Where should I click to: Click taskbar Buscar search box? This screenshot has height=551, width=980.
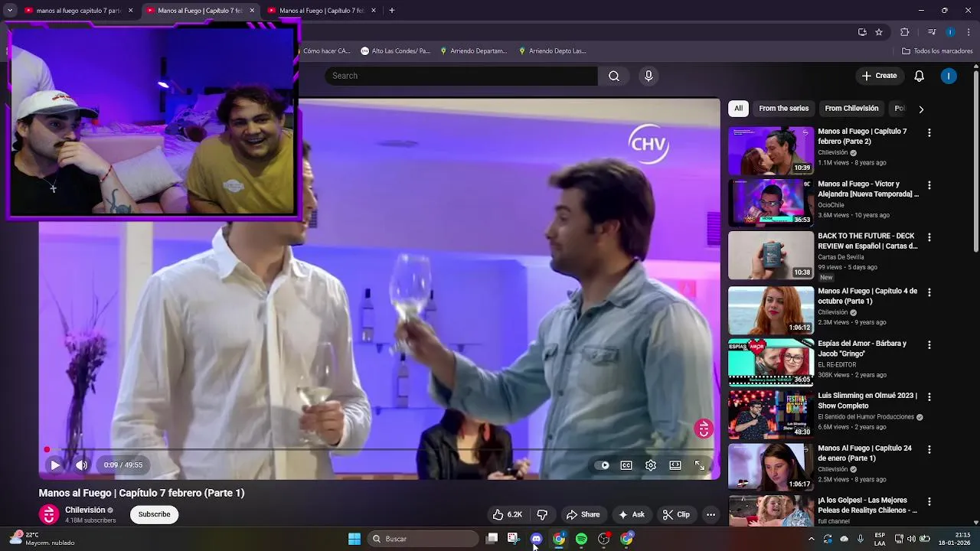(x=423, y=539)
